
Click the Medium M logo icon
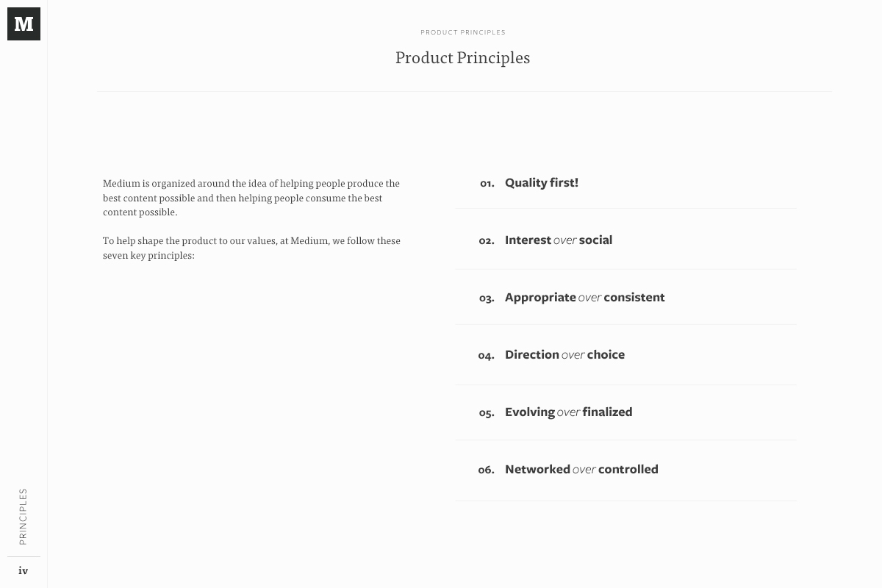24,24
